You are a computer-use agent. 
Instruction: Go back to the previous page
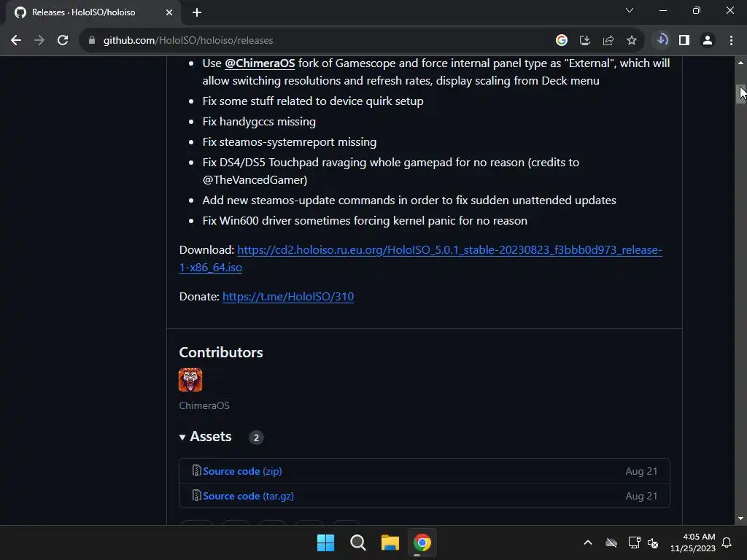pyautogui.click(x=16, y=41)
